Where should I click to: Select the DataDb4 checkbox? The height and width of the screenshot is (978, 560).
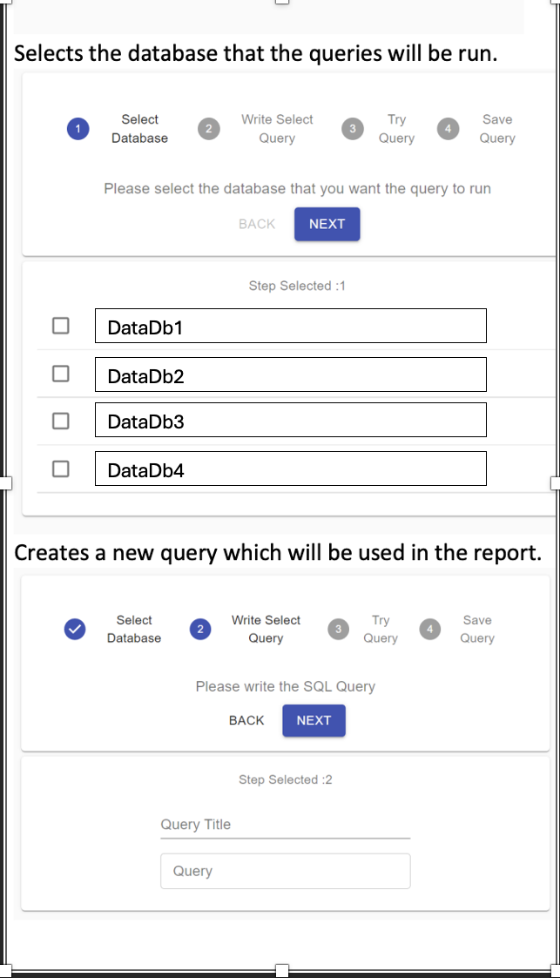(x=60, y=469)
